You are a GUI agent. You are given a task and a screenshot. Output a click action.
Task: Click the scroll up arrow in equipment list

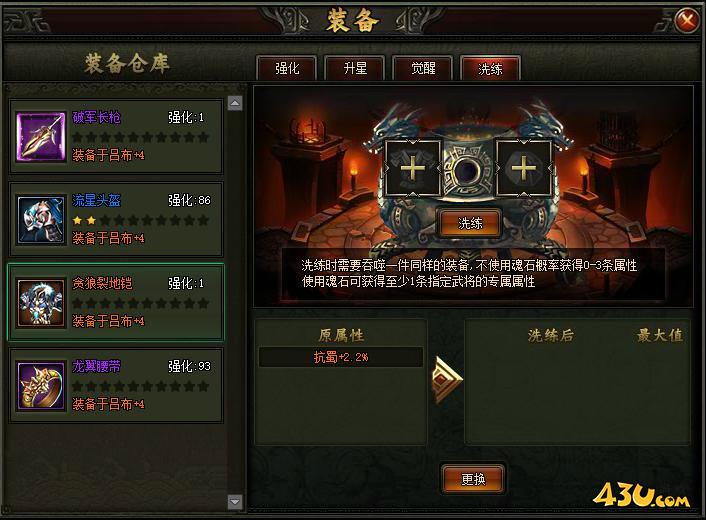235,103
